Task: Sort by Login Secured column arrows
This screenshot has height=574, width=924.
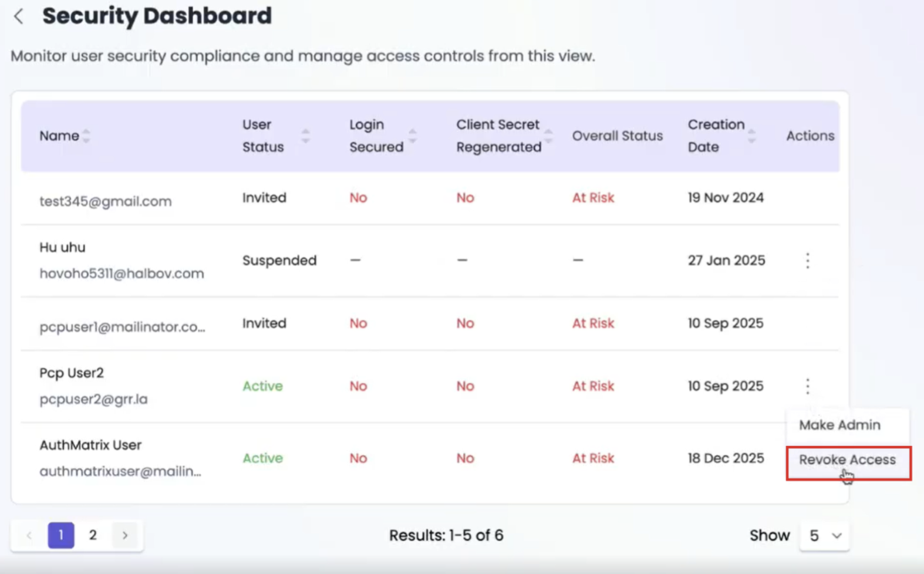Action: coord(413,136)
